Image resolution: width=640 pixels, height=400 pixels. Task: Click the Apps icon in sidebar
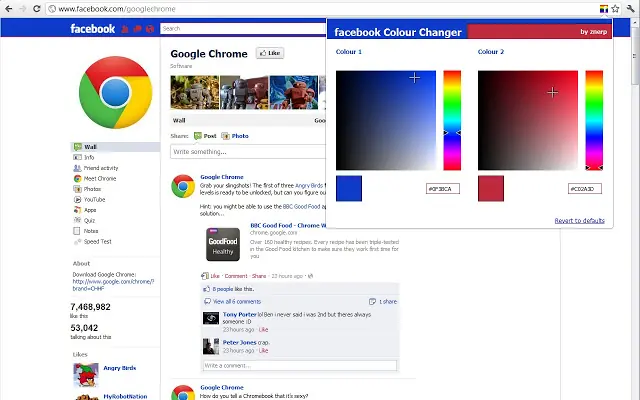(77, 210)
